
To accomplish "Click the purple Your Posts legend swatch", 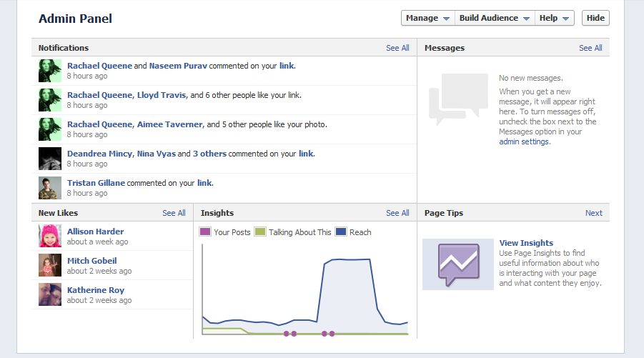I will 205,232.
